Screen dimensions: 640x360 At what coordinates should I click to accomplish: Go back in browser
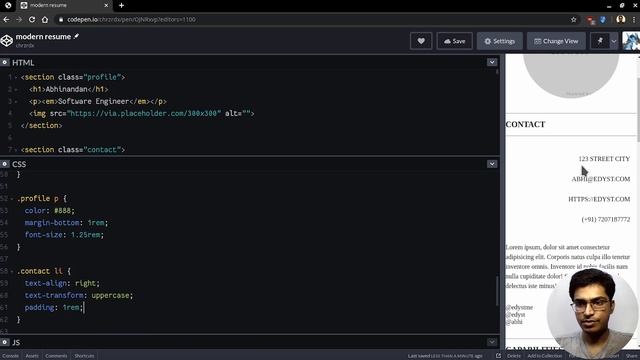(x=6, y=19)
